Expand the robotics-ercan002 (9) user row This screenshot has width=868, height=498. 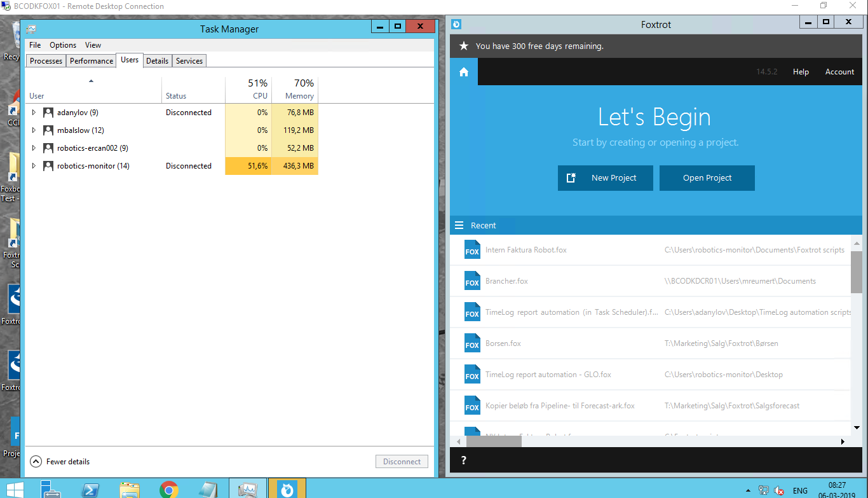pos(34,148)
